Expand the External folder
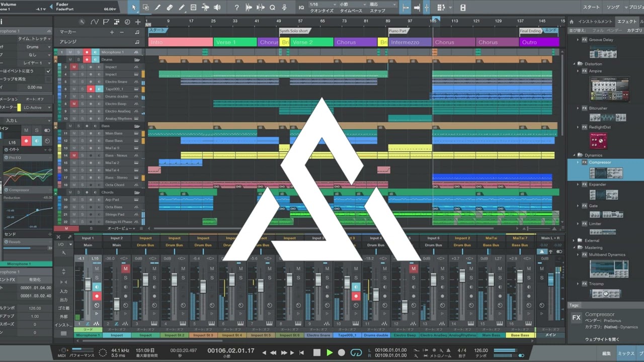The image size is (644, 362). click(x=575, y=240)
